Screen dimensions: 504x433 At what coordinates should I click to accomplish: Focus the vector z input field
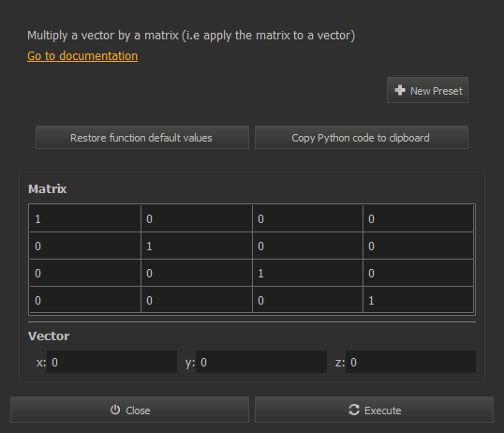(410, 362)
